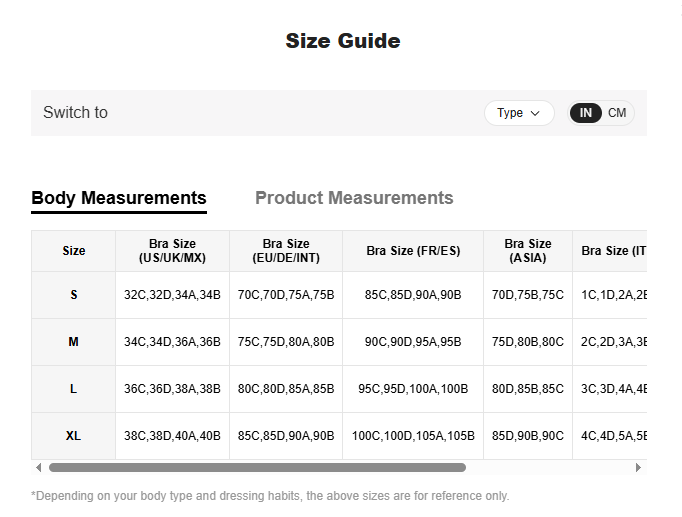Viewport: 682px width, 517px height.
Task: Click the empty scrollbar track right of thumb
Action: [549, 467]
